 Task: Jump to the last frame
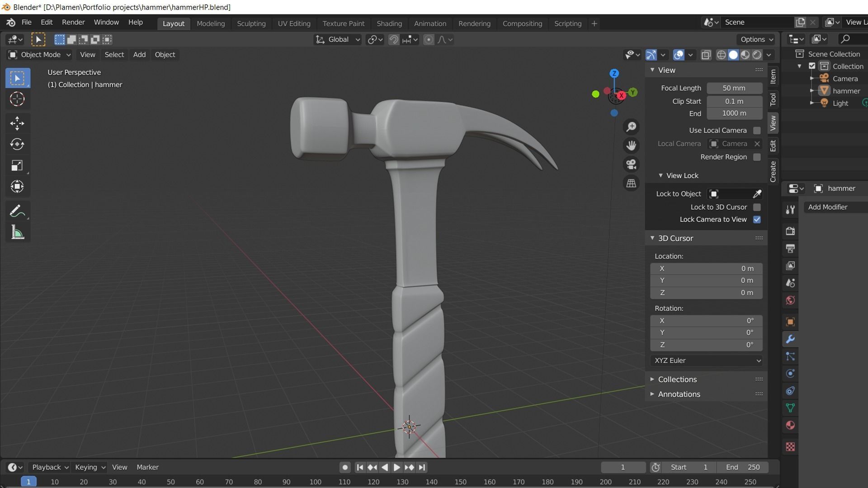coord(422,467)
